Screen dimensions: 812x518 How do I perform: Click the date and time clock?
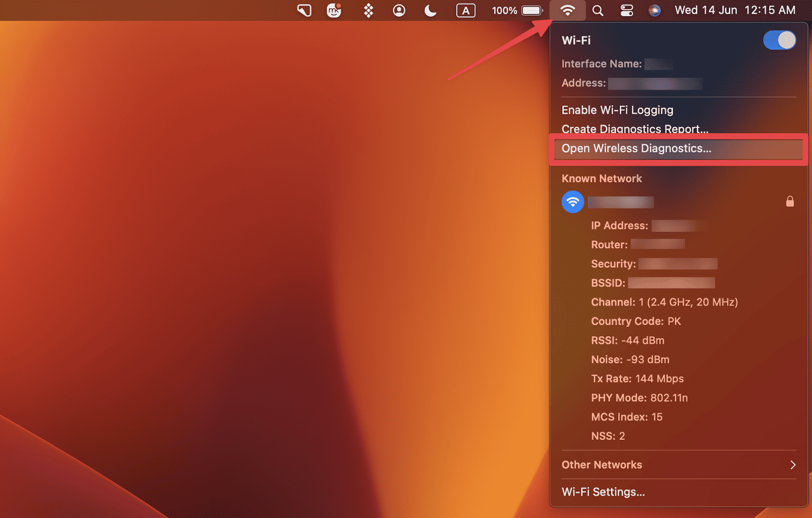tap(734, 11)
